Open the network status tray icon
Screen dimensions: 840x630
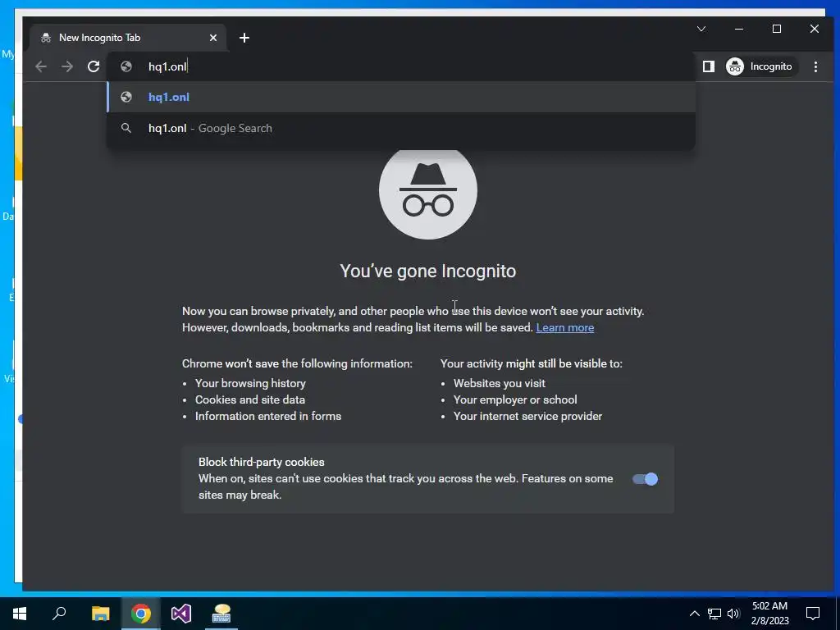(x=714, y=614)
